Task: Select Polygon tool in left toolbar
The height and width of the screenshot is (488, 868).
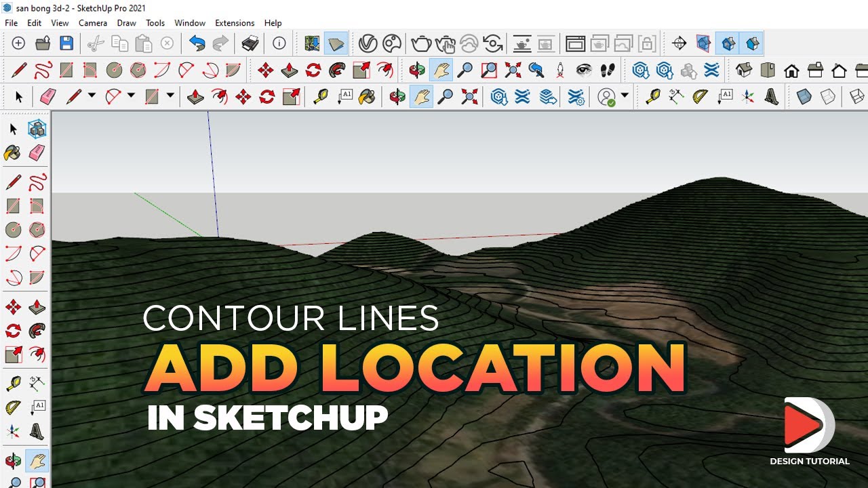Action: (37, 230)
